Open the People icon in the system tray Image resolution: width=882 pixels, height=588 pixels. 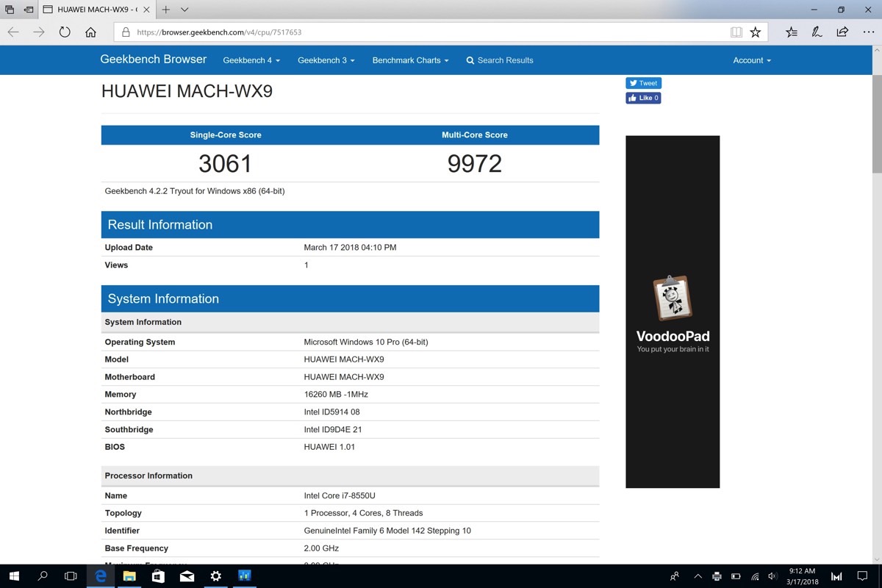[x=675, y=577]
